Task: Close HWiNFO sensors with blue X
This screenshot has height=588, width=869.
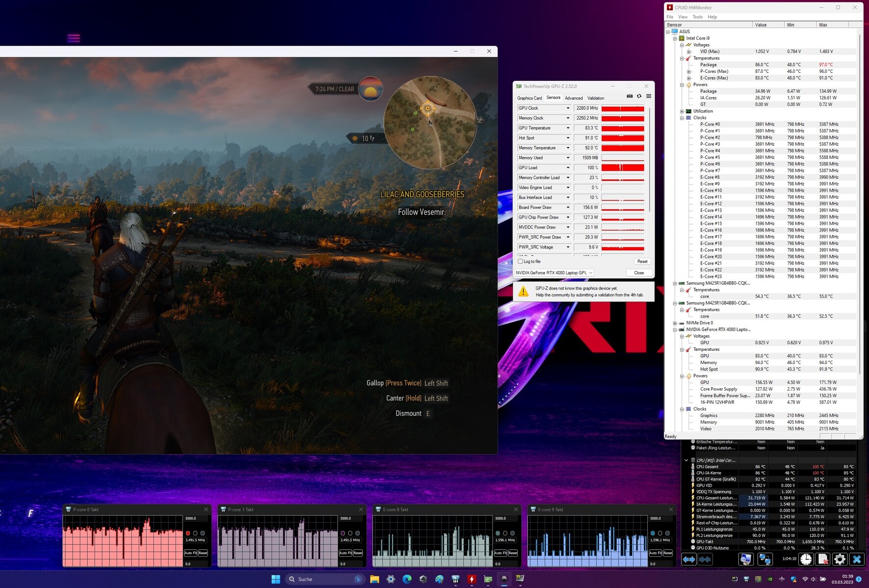Action: click(x=857, y=559)
